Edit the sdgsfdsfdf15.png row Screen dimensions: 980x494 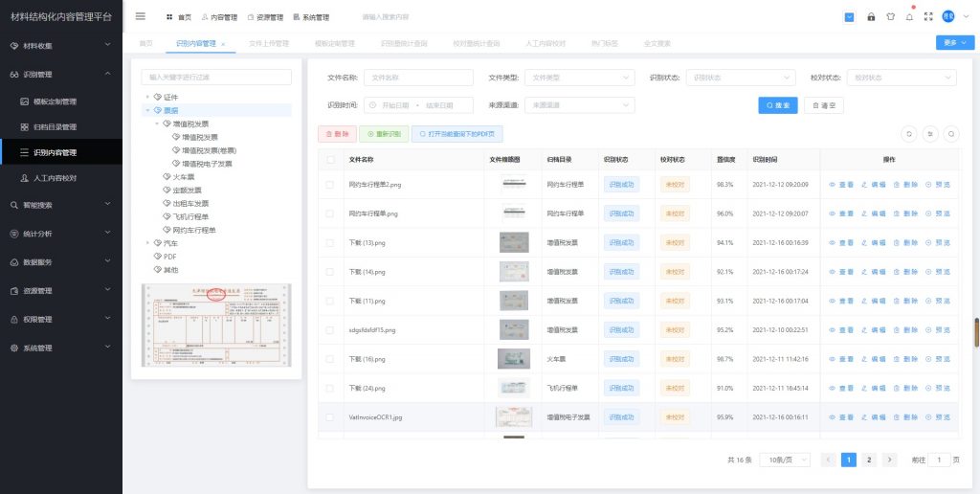[x=873, y=329]
